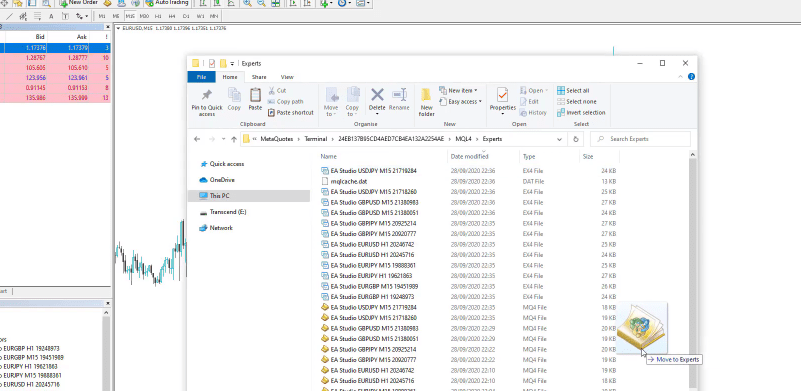Collapse the Explorer ribbon with chevron
The width and height of the screenshot is (801, 391).
tap(681, 77)
